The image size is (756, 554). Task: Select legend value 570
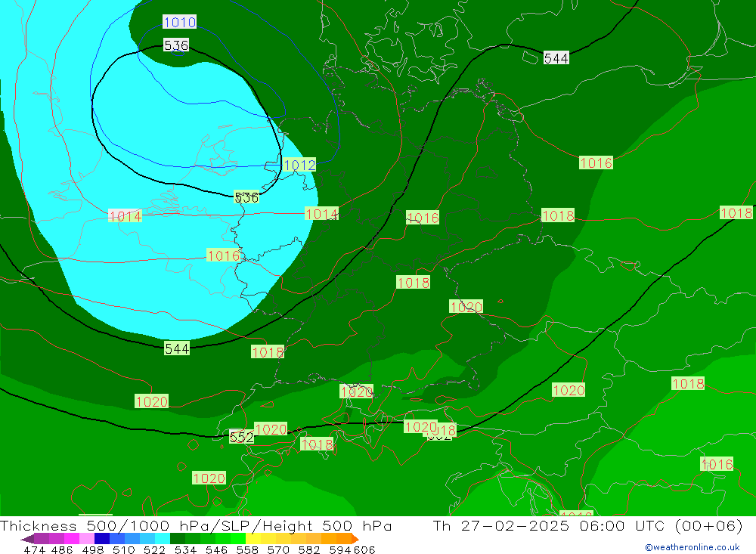tap(278, 549)
